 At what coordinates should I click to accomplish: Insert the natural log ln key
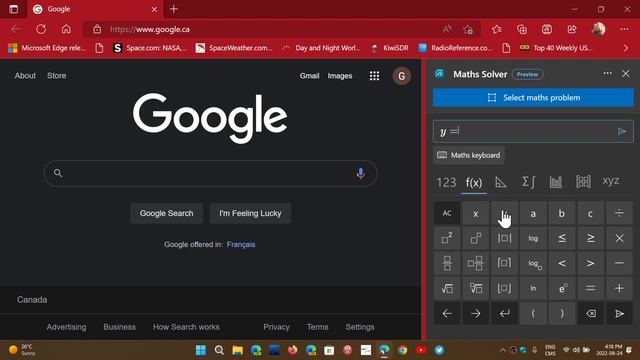[x=533, y=289]
